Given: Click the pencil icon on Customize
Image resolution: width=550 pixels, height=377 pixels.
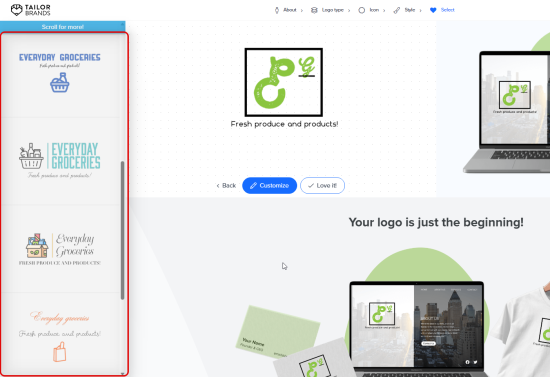Looking at the screenshot, I should point(253,186).
